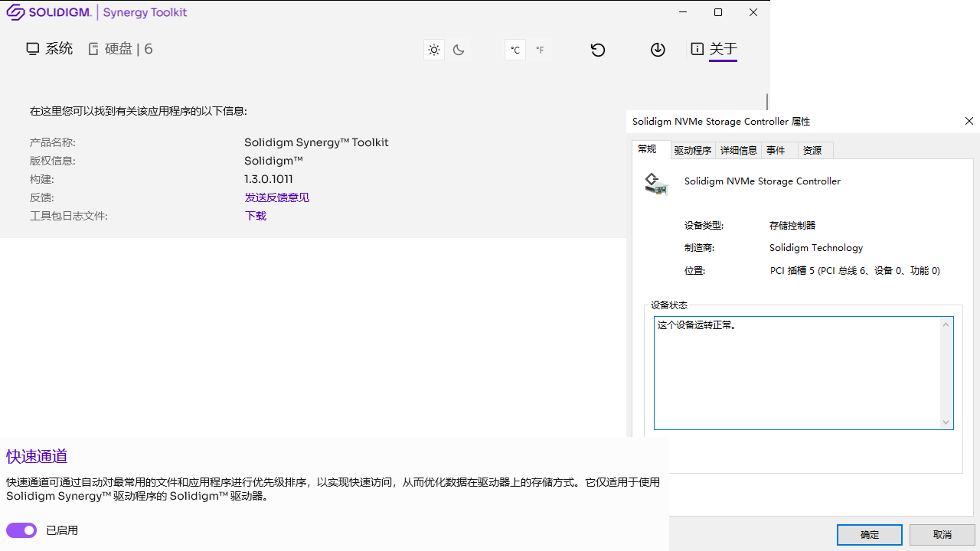The width and height of the screenshot is (980, 551).
Task: Select 详细信息 tab in properties dialog
Action: point(739,151)
